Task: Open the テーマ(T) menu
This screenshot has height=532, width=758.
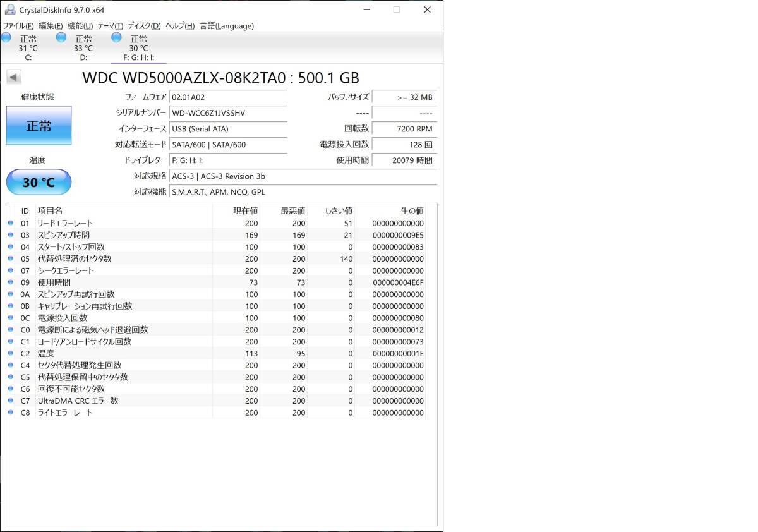Action: tap(110, 26)
